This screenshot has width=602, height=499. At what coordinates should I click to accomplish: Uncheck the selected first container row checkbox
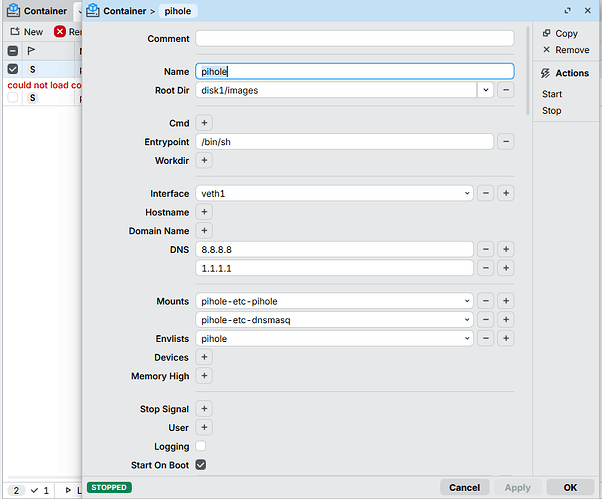coord(13,69)
